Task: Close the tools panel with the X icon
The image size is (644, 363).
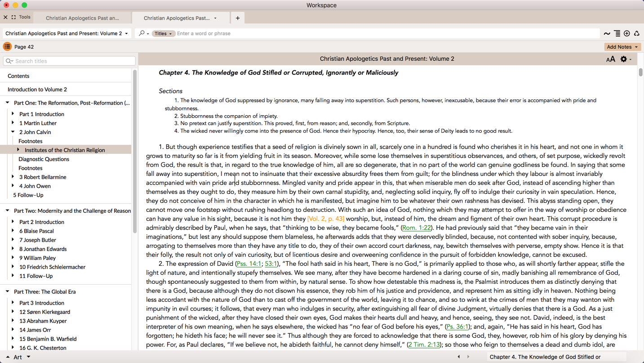Action: [x=5, y=17]
